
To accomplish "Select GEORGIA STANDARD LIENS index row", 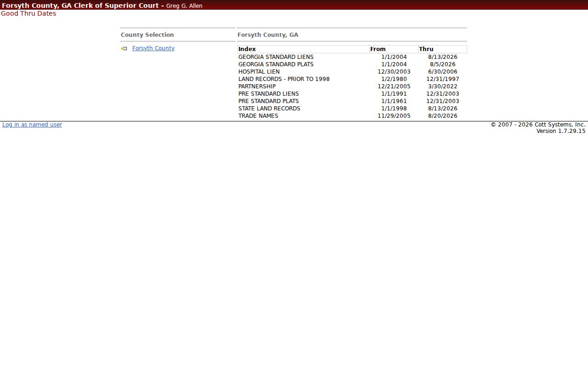I will pyautogui.click(x=352, y=57).
